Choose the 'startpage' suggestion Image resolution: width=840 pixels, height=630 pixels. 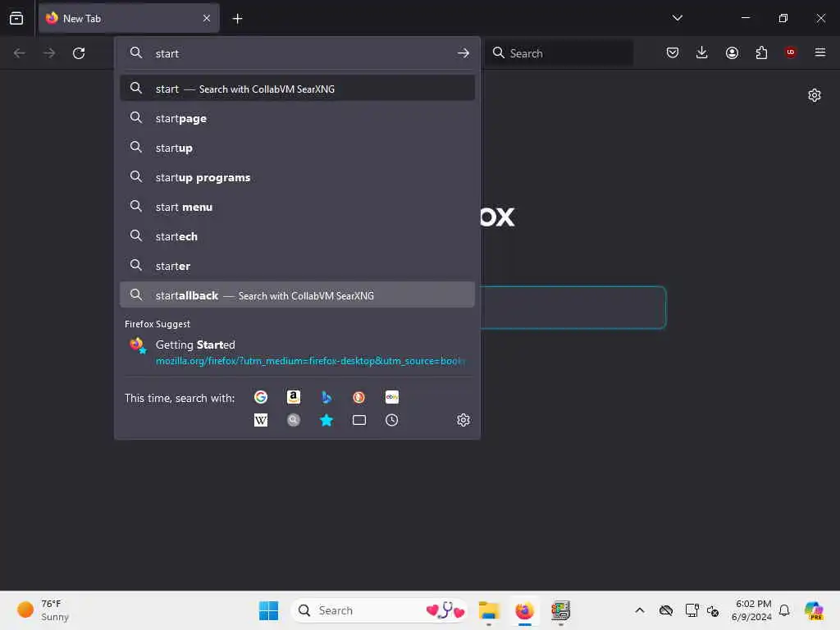click(297, 118)
